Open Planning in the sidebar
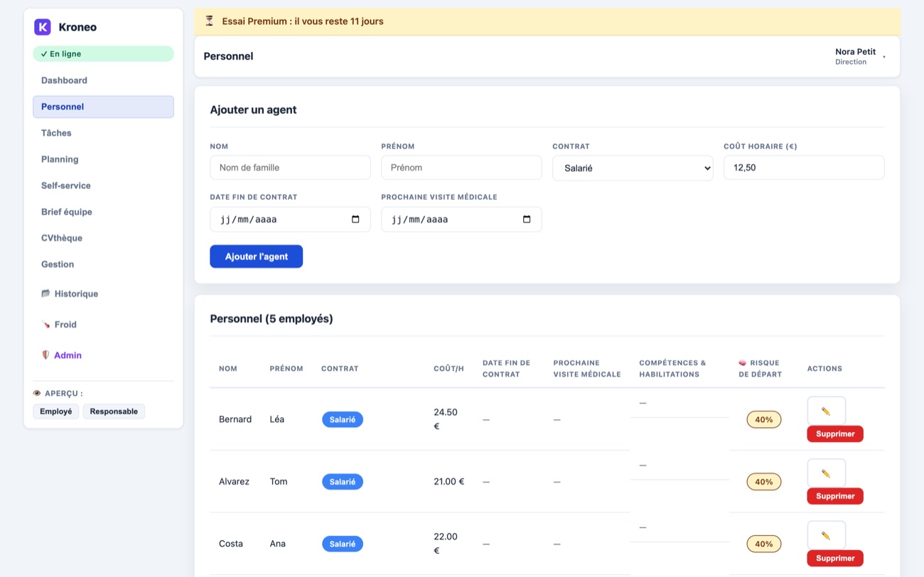 [x=103, y=159]
